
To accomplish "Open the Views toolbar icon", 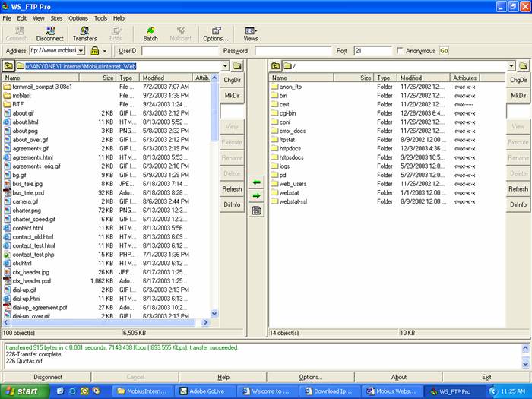I will point(251,34).
